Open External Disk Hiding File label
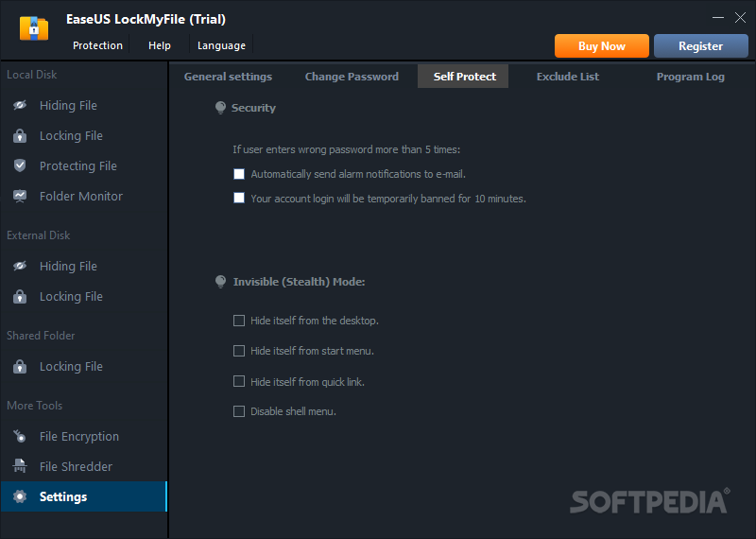Screen dimensions: 756x539 click(68, 266)
